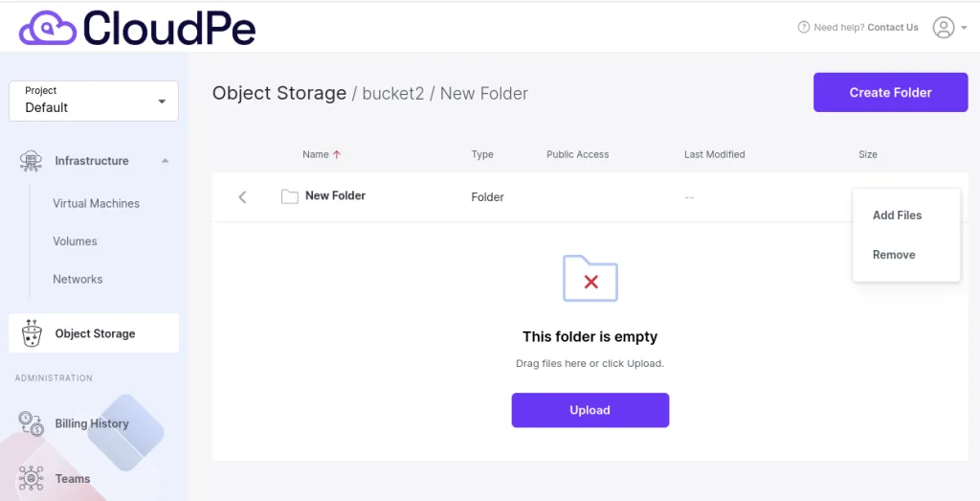Choose Remove from the context menu
980x501 pixels.
894,255
